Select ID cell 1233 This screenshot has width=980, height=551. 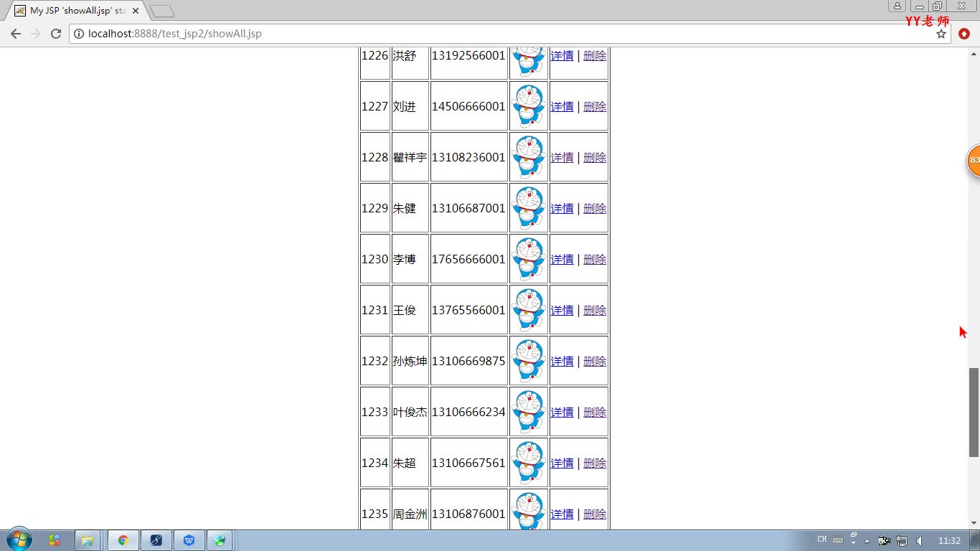point(374,412)
